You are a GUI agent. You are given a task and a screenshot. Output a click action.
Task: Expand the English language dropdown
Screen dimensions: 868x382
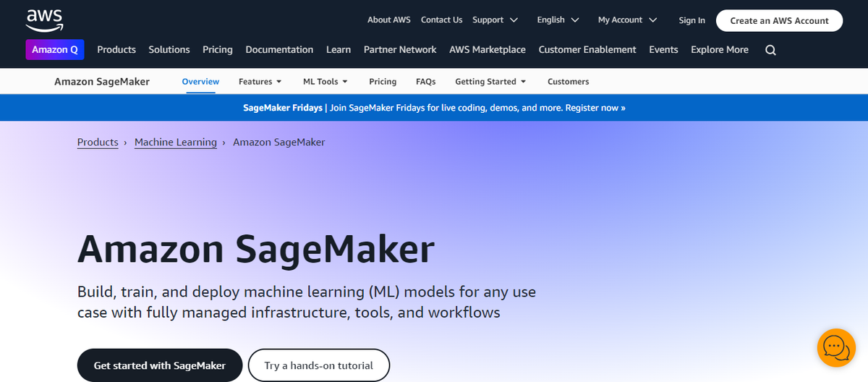coord(558,20)
